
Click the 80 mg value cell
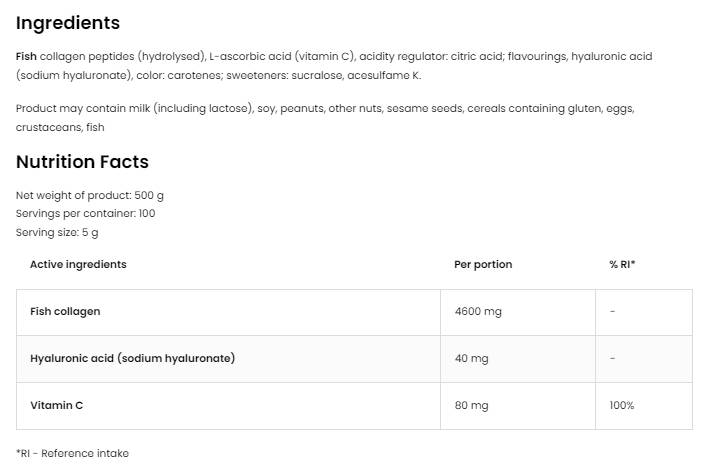coord(471,405)
